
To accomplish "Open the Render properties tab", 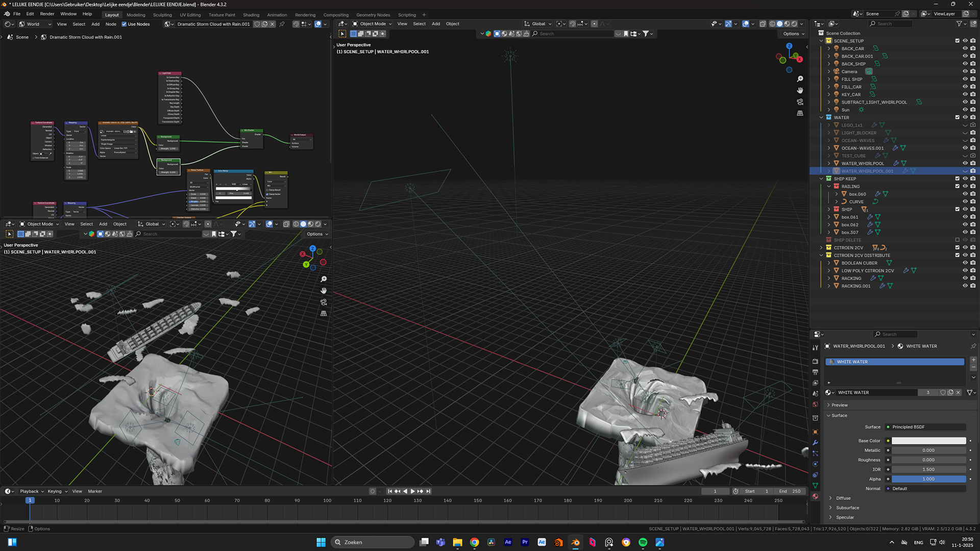I will coord(815,361).
